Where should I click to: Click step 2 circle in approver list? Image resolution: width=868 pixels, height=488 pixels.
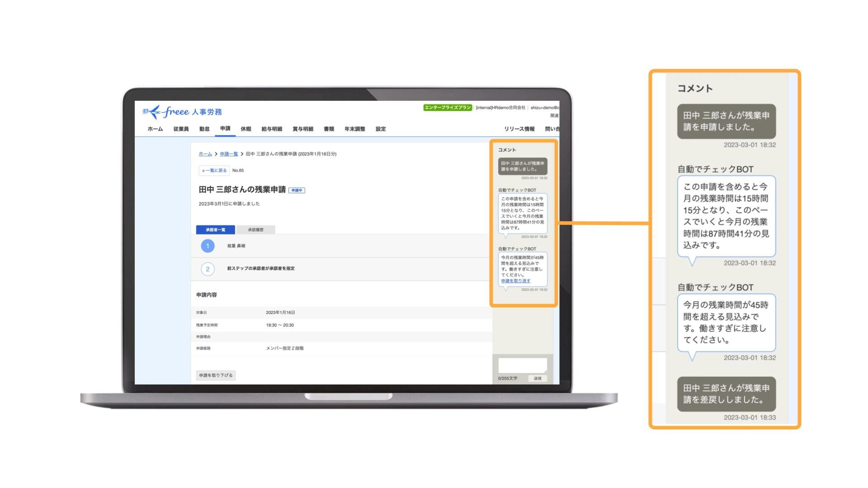208,269
